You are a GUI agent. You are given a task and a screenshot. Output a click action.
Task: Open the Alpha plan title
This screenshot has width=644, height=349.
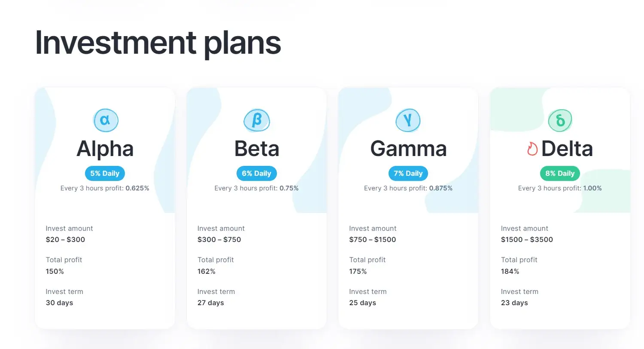105,149
